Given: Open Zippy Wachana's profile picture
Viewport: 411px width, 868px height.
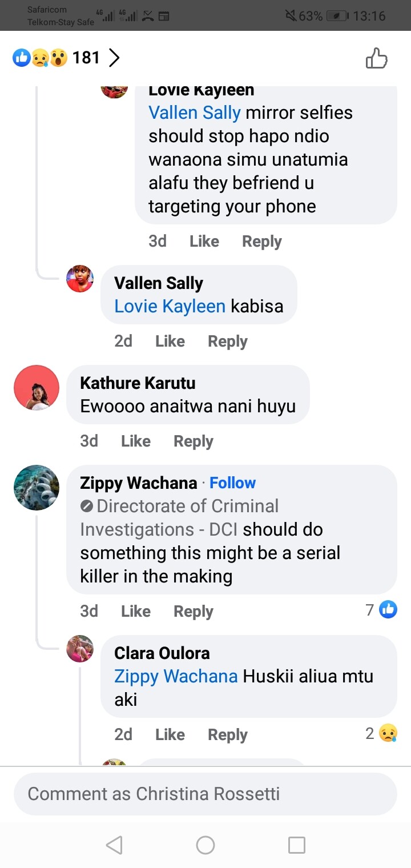Looking at the screenshot, I should (x=37, y=487).
